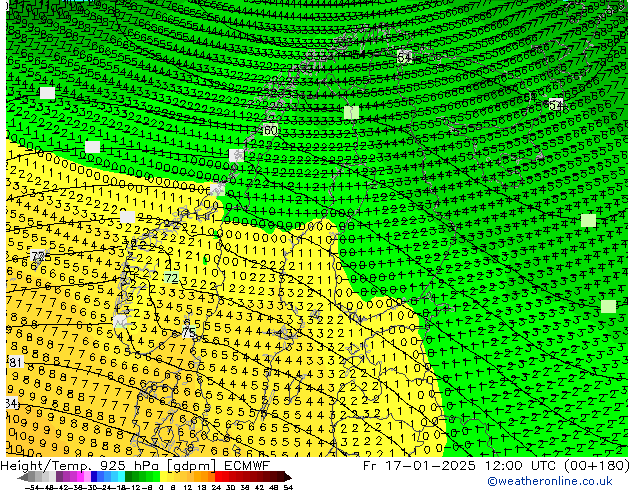Pick the bright red legend swatch
634x490 pixels.
(218, 477)
